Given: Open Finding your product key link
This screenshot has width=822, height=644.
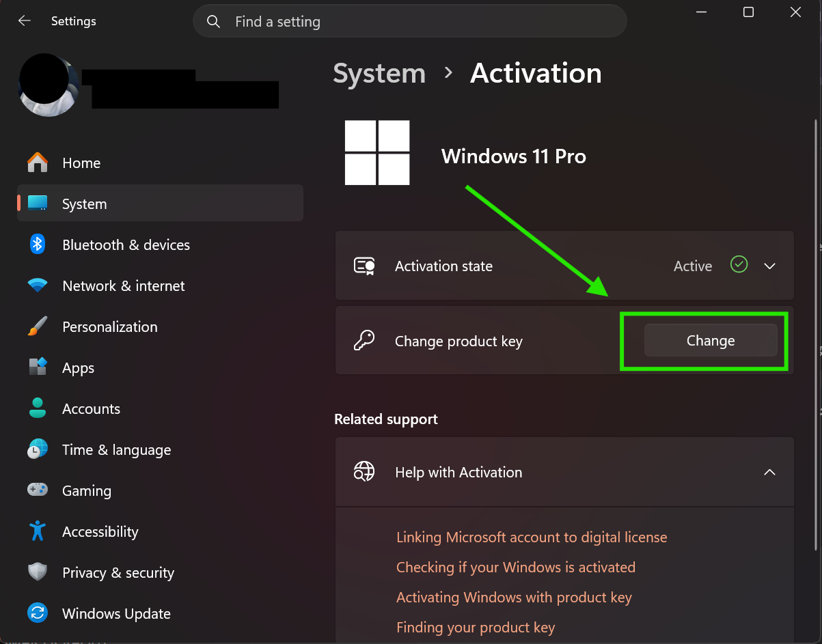Looking at the screenshot, I should [x=476, y=628].
